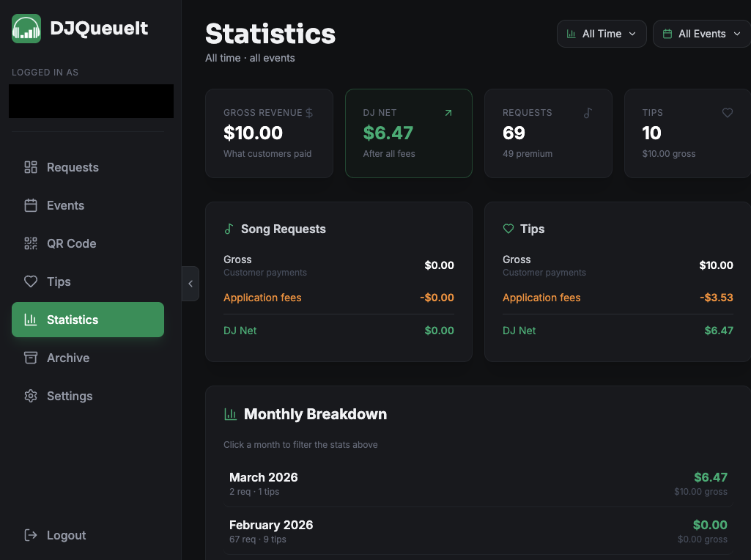751x560 pixels.
Task: Collapse the sidebar with the chevron handle
Action: pyautogui.click(x=190, y=284)
